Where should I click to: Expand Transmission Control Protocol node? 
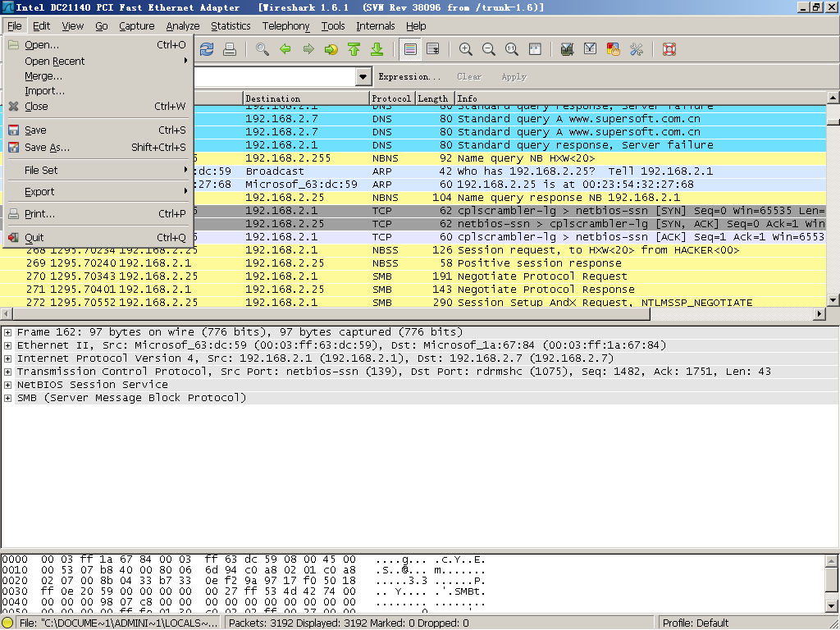[x=7, y=372]
